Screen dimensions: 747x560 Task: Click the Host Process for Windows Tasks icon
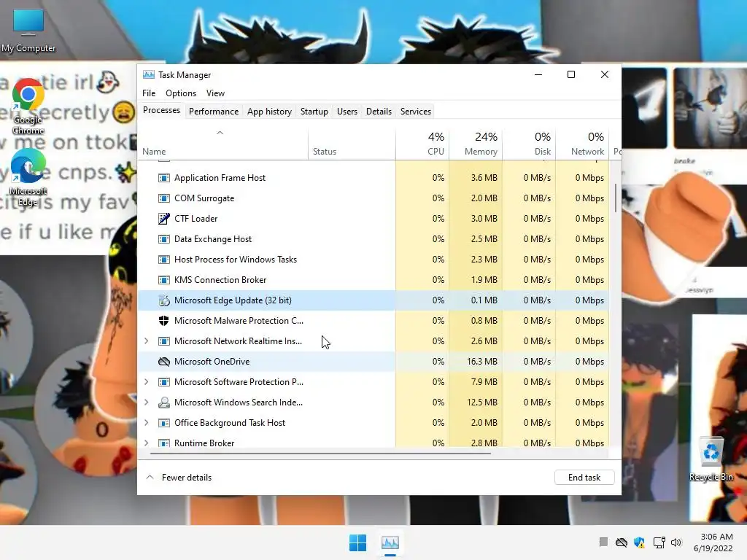tap(164, 260)
